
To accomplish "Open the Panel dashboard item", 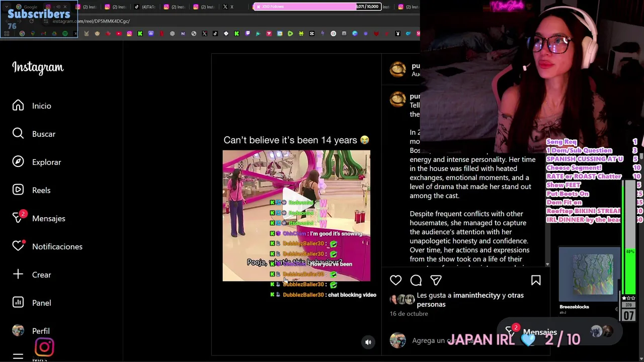I will [32, 303].
